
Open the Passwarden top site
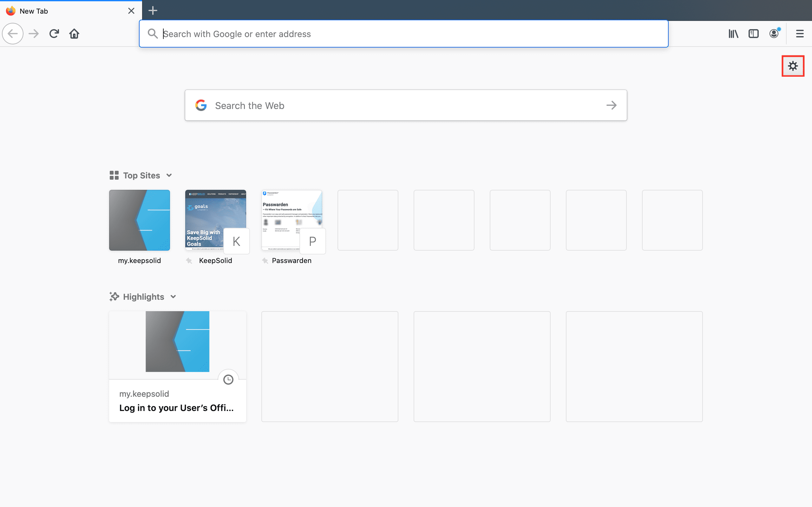tap(291, 220)
